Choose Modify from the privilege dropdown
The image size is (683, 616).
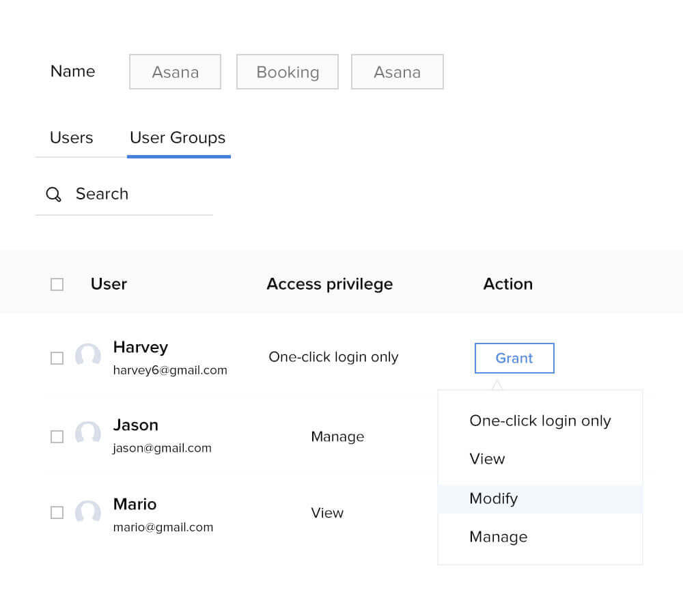[493, 499]
